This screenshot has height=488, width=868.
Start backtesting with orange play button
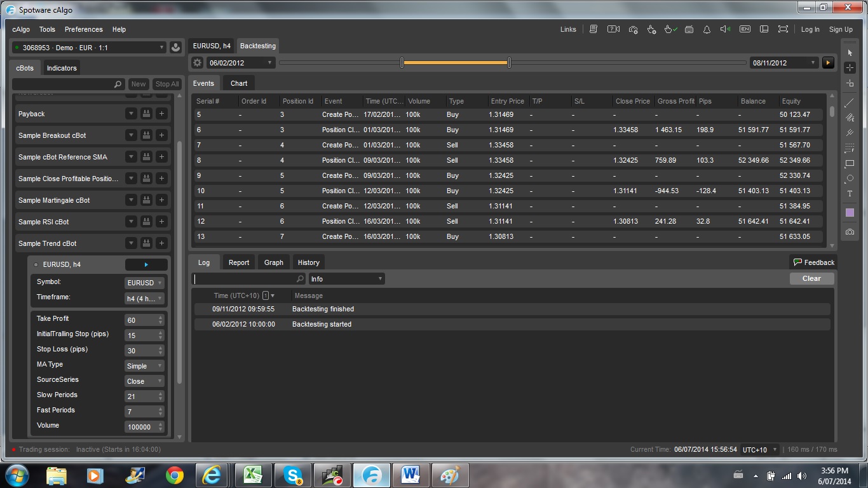[x=828, y=63]
